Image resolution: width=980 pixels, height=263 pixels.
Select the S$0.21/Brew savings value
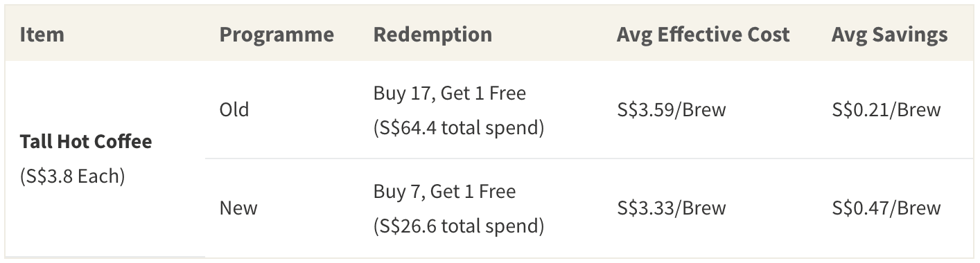click(x=886, y=110)
